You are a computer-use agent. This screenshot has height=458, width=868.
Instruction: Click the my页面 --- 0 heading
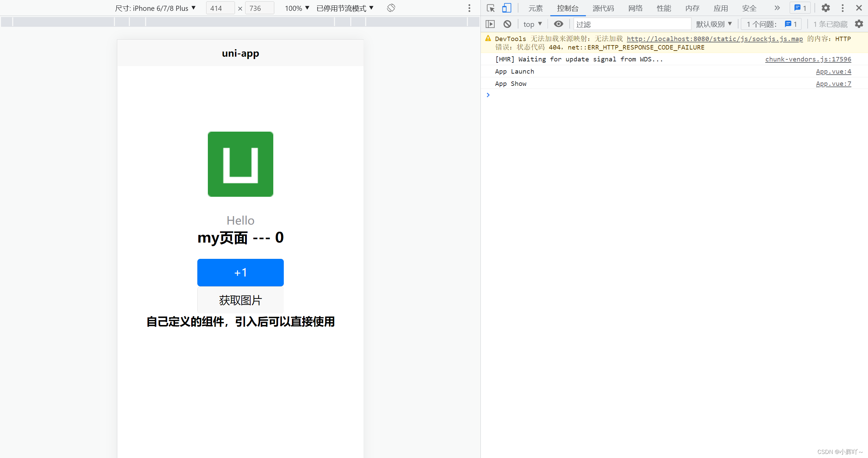tap(240, 237)
